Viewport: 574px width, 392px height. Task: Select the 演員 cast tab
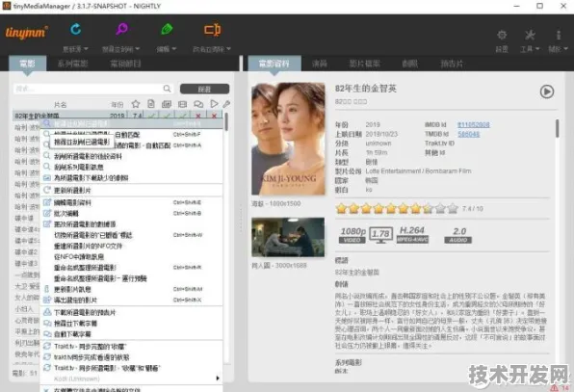pyautogui.click(x=320, y=64)
